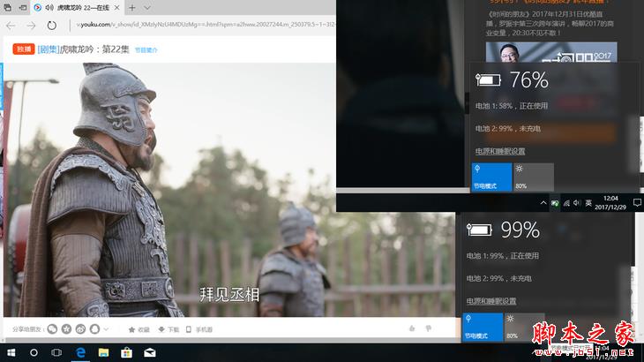644x362 pixels.
Task: Switch the 英 input method indicator
Action: click(x=588, y=203)
